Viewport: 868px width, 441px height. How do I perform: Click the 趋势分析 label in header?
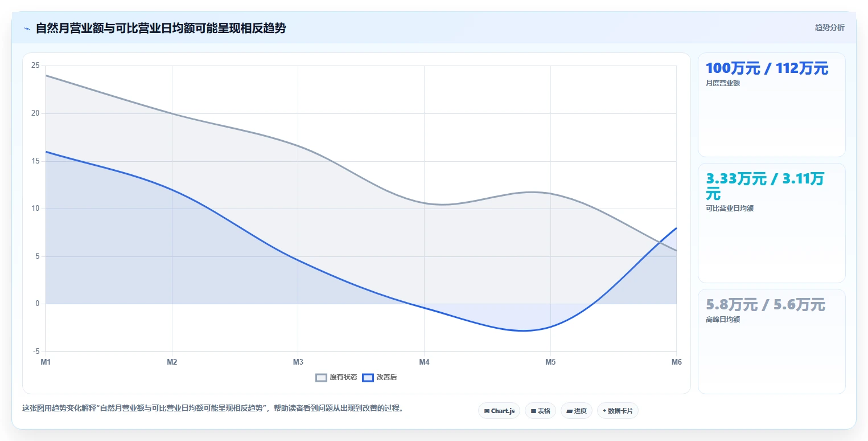tap(830, 27)
